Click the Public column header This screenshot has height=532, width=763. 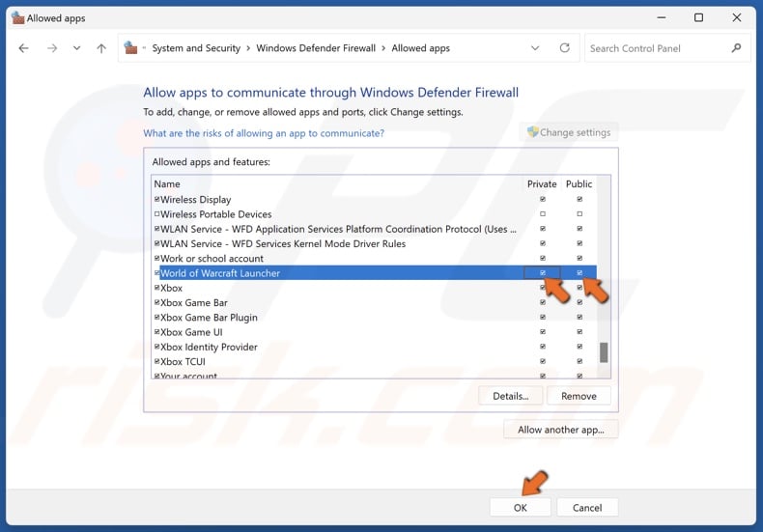(x=579, y=183)
